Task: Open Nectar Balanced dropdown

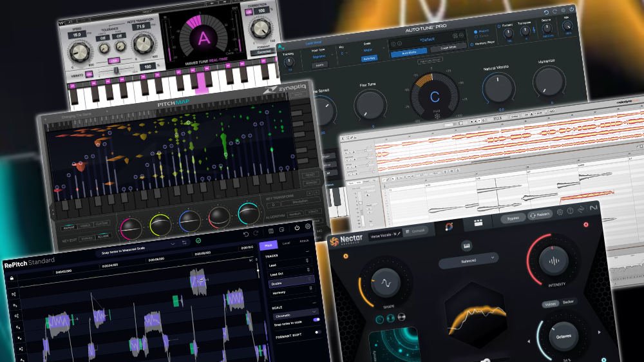Action: 469,260
